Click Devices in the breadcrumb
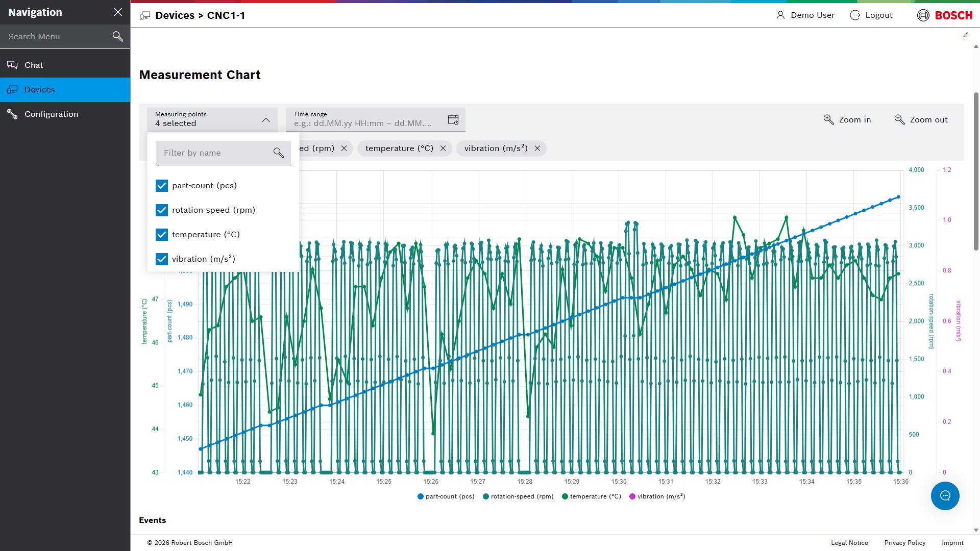 (175, 15)
